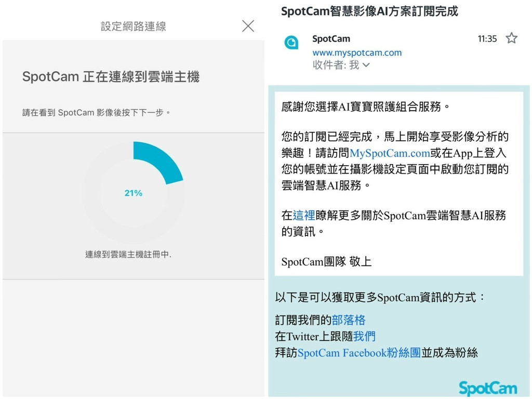Screen dimensions: 532x399
Task: Open the MySpotCam.com link in email body
Action: [390, 153]
